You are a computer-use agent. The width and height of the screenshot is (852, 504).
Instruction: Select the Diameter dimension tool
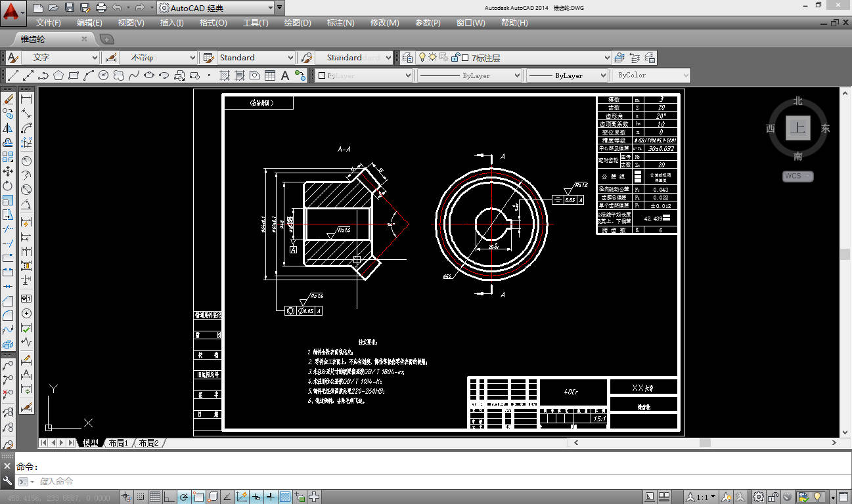pos(27,190)
